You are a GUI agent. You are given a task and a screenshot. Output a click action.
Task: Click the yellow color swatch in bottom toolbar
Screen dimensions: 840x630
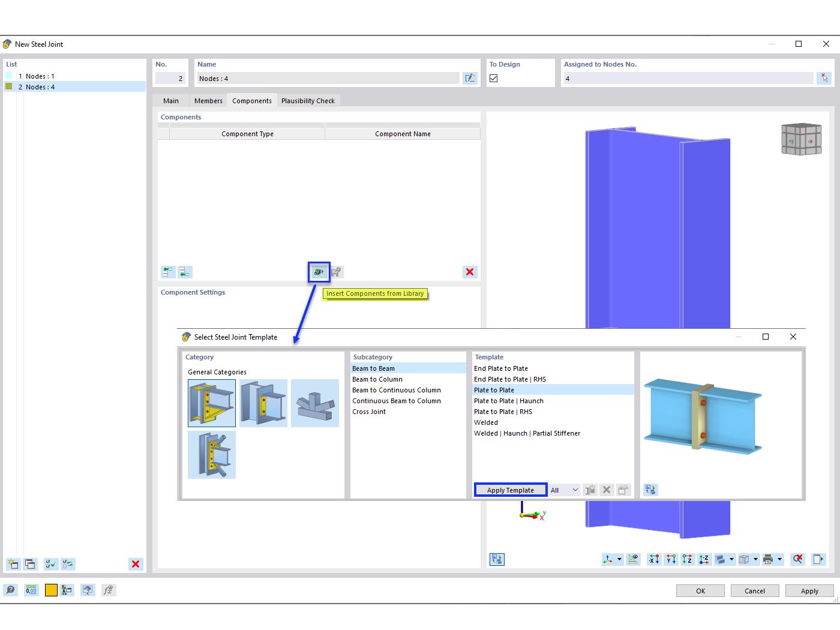point(51,590)
